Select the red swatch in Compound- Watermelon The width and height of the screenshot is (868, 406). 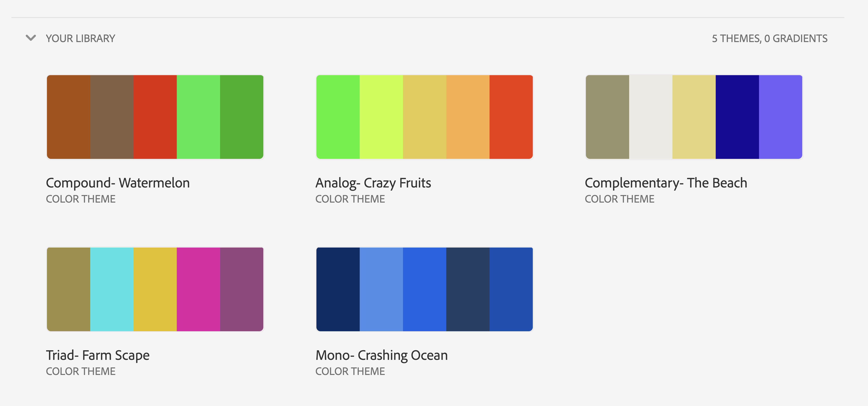[x=155, y=117]
